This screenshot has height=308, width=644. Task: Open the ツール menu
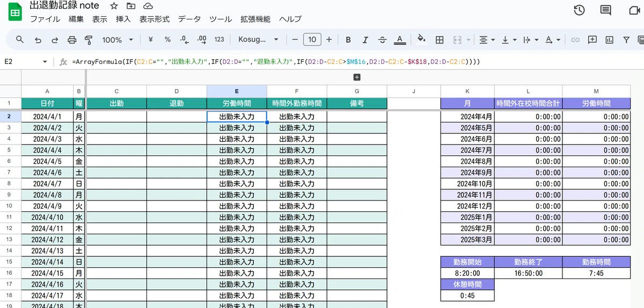click(x=221, y=19)
